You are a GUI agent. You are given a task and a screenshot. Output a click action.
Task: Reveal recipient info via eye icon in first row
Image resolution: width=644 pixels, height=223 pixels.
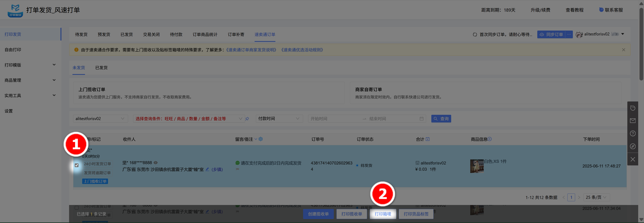156,163
